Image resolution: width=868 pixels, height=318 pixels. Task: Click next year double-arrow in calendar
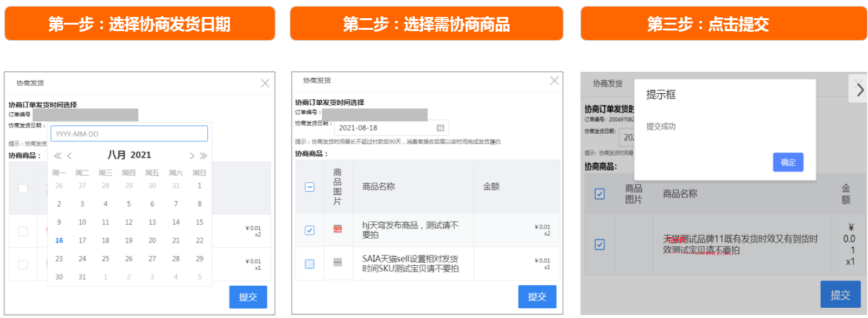(203, 156)
